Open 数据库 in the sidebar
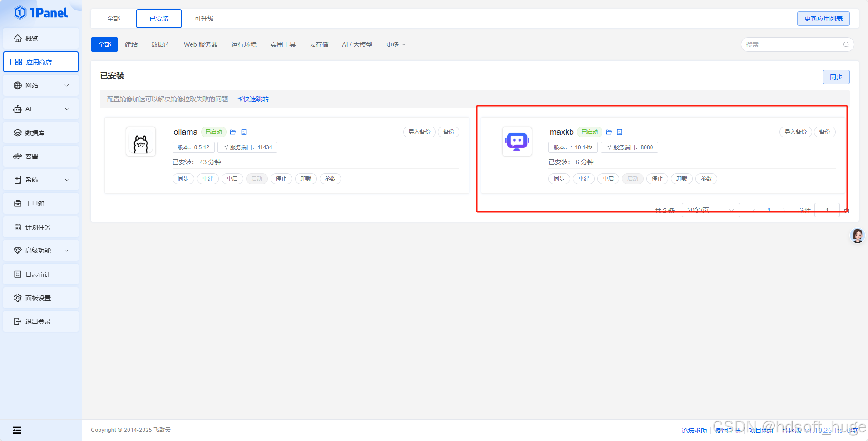This screenshot has width=868, height=441. [41, 132]
